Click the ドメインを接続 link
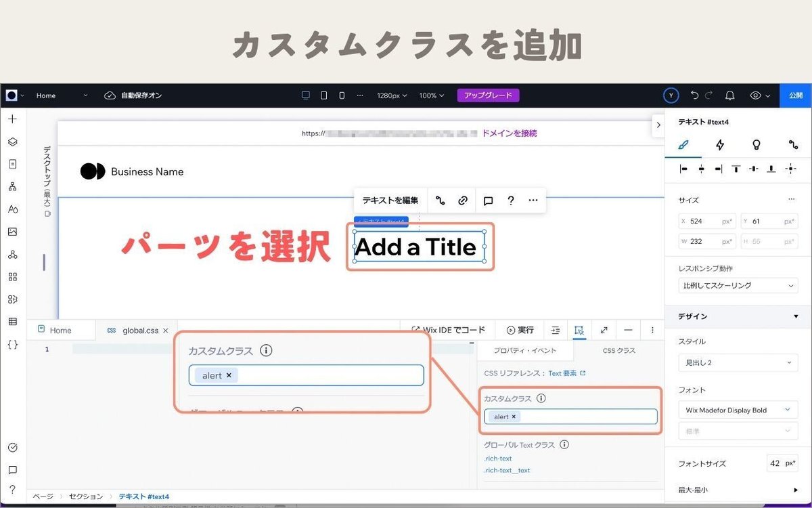 [x=510, y=133]
